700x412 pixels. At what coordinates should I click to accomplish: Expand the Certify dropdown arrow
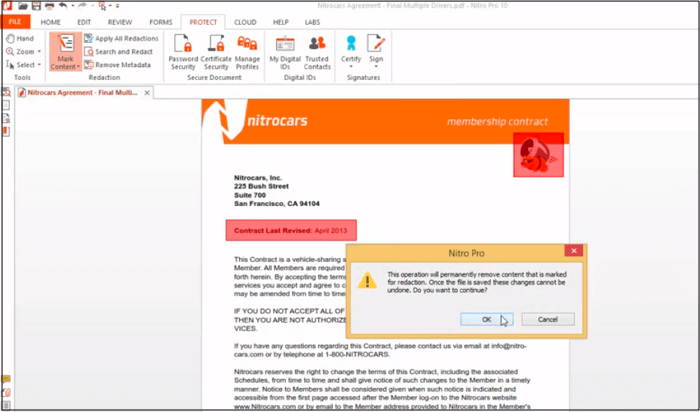351,67
